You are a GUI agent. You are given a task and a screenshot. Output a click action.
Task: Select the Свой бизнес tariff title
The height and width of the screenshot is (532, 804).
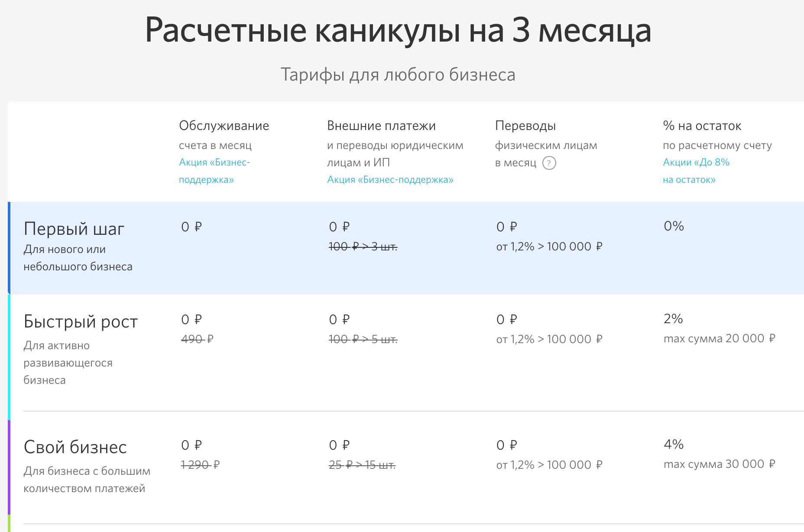click(75, 447)
